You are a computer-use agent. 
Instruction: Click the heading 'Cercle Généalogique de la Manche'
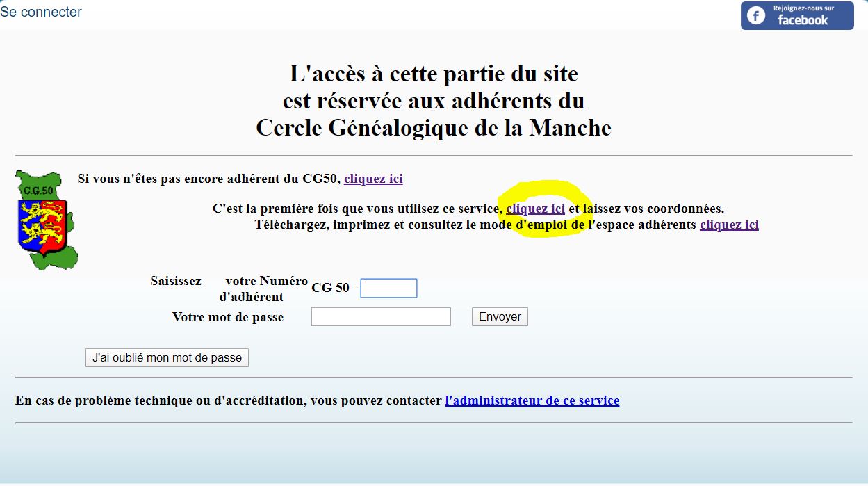(434, 128)
